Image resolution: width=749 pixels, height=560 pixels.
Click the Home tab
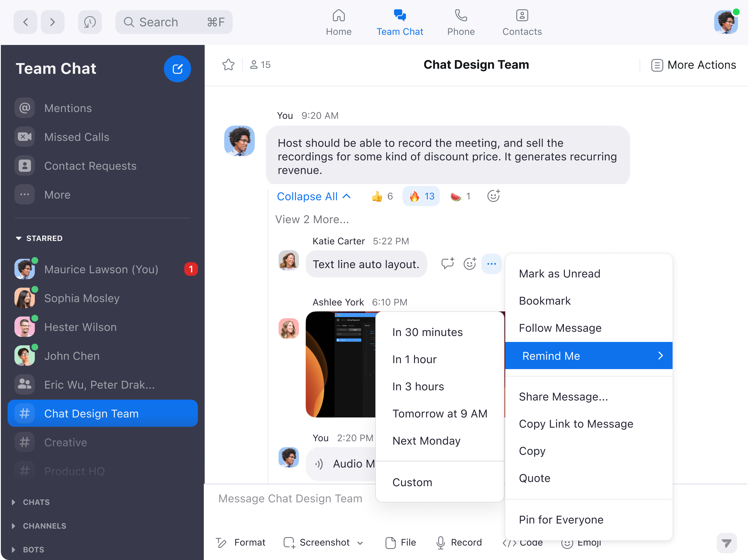[x=339, y=22]
